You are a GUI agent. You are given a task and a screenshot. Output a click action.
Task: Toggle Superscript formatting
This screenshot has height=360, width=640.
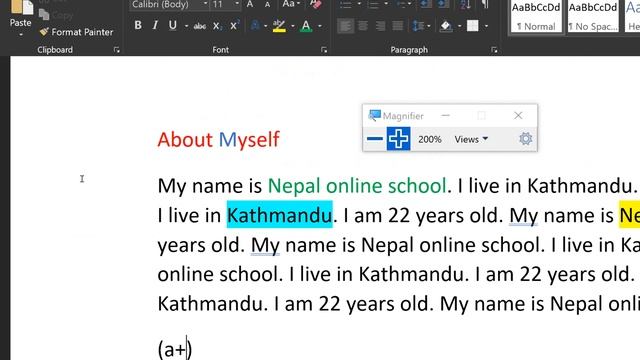234,25
